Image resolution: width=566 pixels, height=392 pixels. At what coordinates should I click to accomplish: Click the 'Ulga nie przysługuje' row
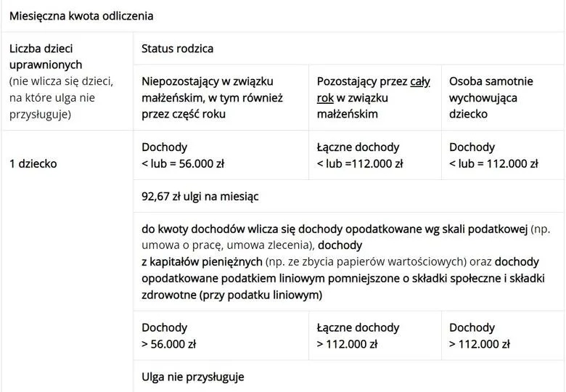(193, 377)
